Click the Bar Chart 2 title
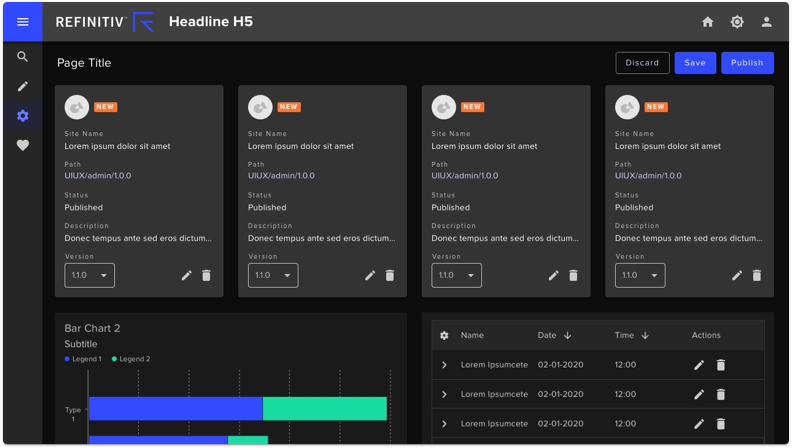792x448 pixels. pos(92,328)
